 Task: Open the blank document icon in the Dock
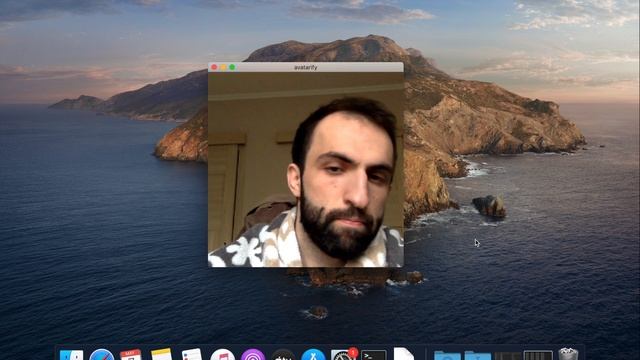point(404,354)
